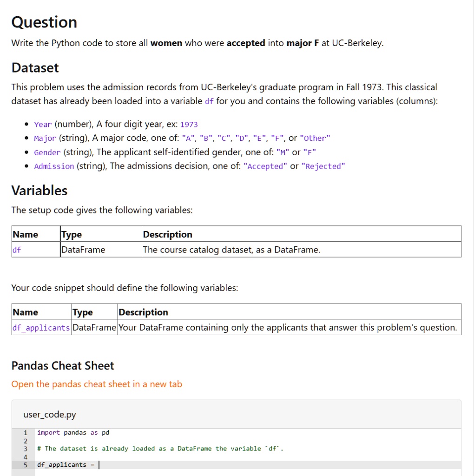Click the "Other" major code value
474x476 pixels.
[x=315, y=139]
